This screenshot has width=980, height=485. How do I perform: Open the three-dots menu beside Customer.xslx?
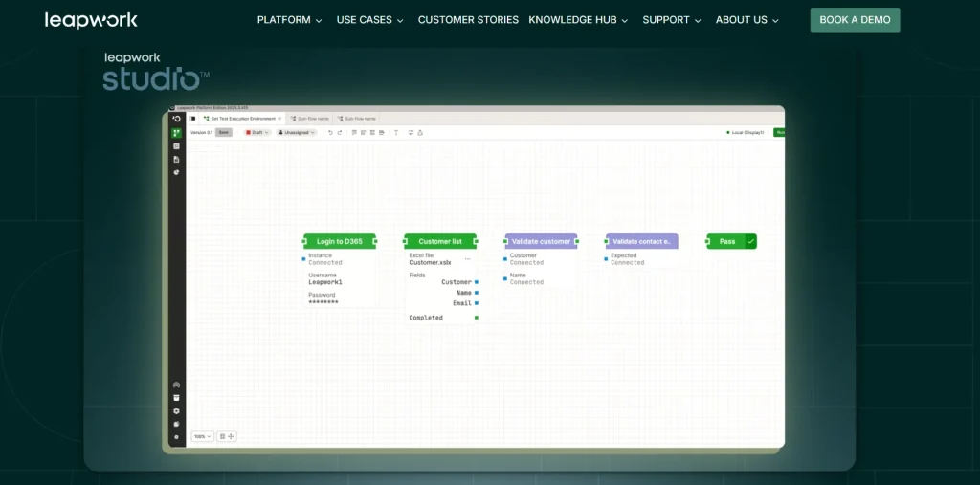coord(467,259)
